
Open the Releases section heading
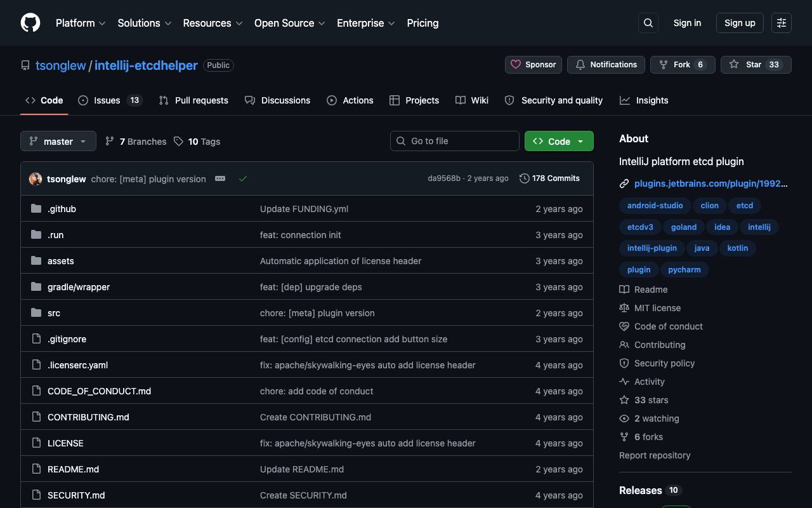[x=641, y=490]
